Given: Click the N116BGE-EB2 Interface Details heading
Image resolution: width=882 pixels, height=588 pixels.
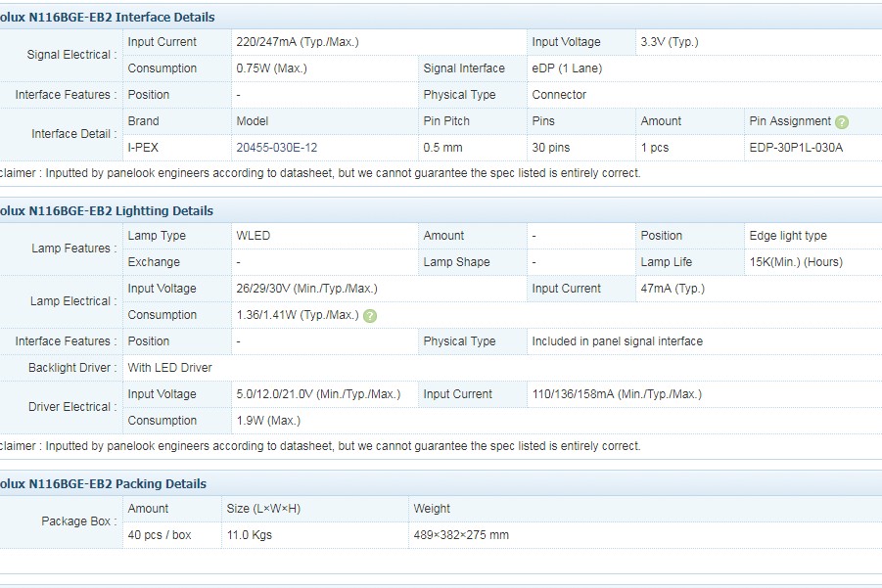Looking at the screenshot, I should tap(108, 17).
